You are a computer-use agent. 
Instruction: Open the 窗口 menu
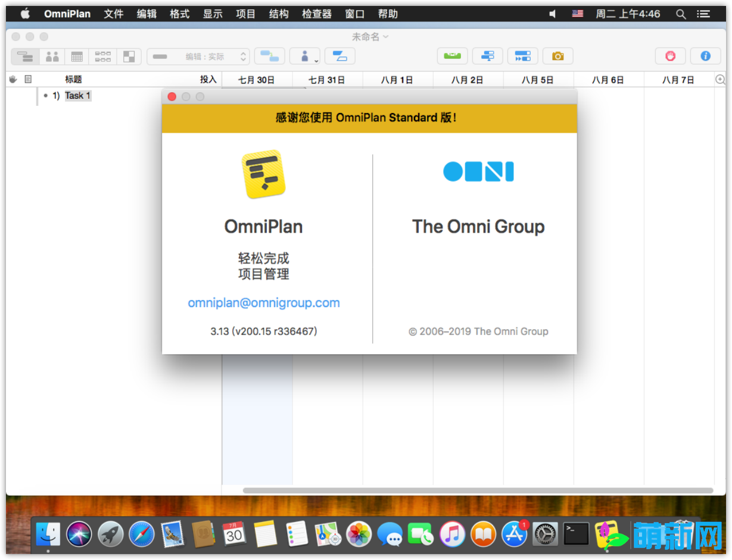355,14
